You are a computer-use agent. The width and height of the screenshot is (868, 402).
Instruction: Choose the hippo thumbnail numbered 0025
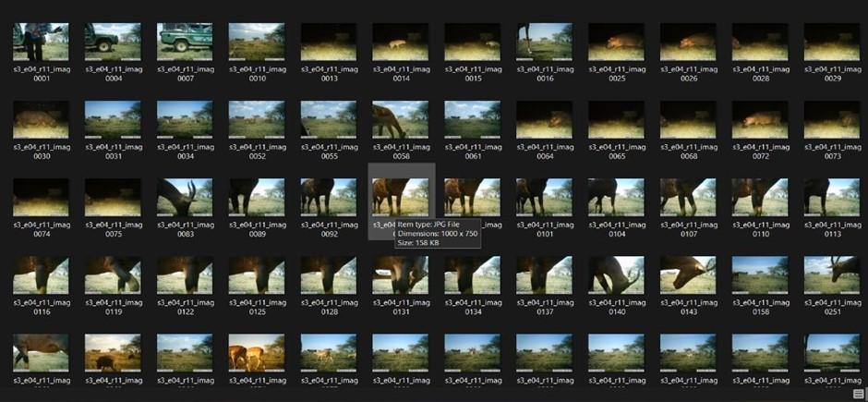click(x=617, y=42)
